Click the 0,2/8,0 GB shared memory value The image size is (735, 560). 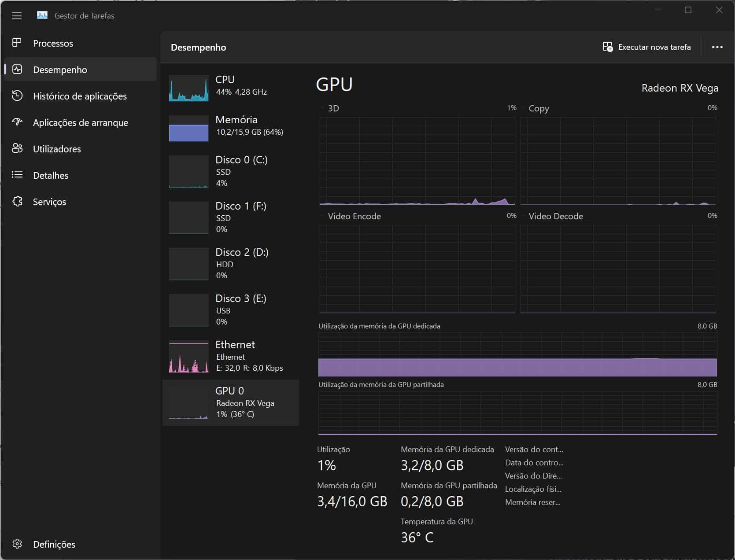[x=432, y=501]
